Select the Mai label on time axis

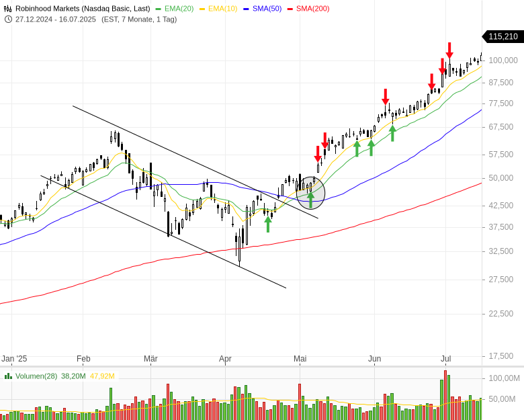point(300,359)
